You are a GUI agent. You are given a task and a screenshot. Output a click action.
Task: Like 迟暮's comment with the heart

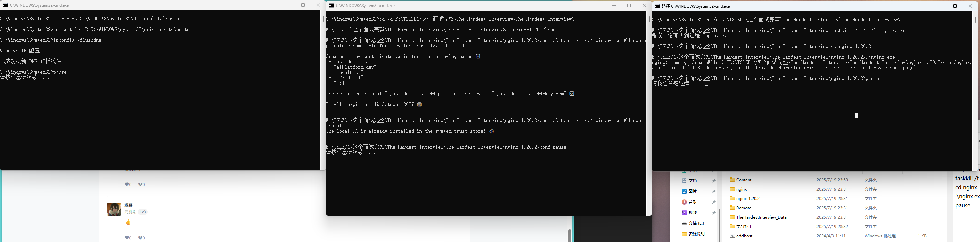127,238
